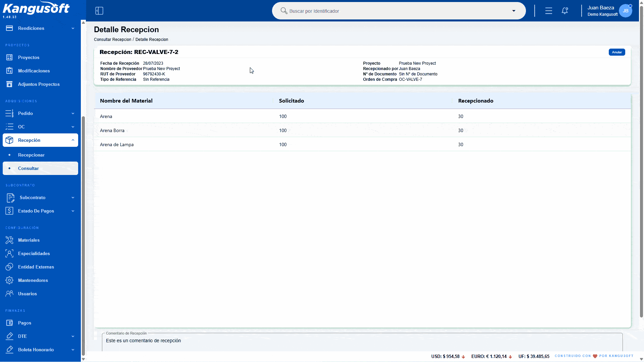The width and height of the screenshot is (644, 362).
Task: Expand the Estado De Pagos chevron
Action: coord(73,211)
